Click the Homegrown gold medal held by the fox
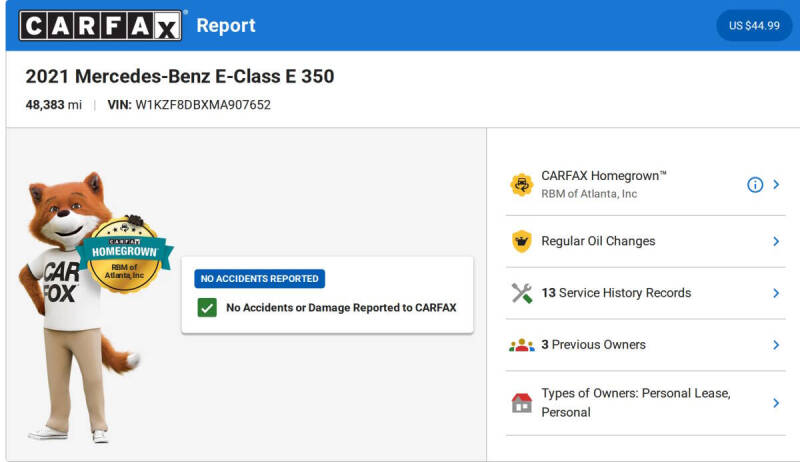 (125, 255)
